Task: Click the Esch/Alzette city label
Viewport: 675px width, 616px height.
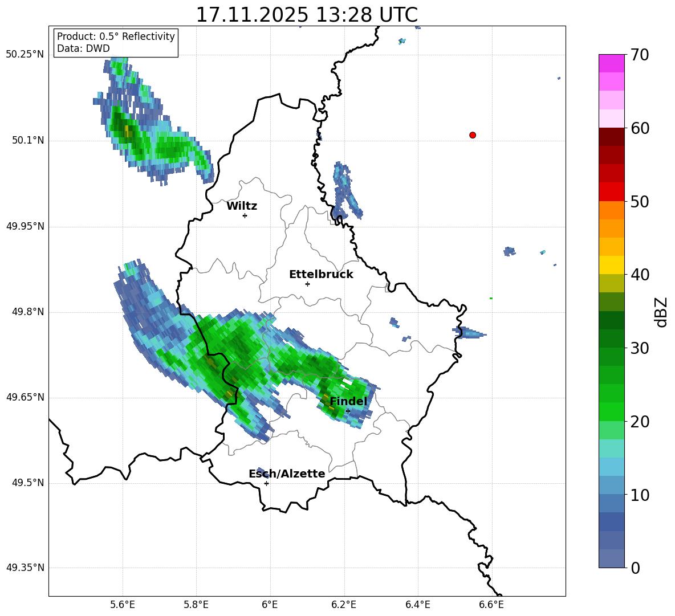Action: tap(287, 474)
